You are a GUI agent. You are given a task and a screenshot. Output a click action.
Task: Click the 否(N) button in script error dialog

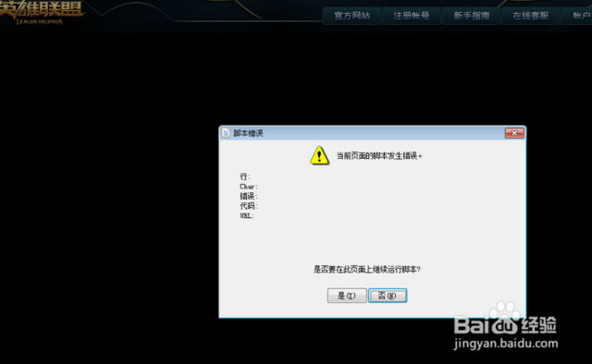388,296
